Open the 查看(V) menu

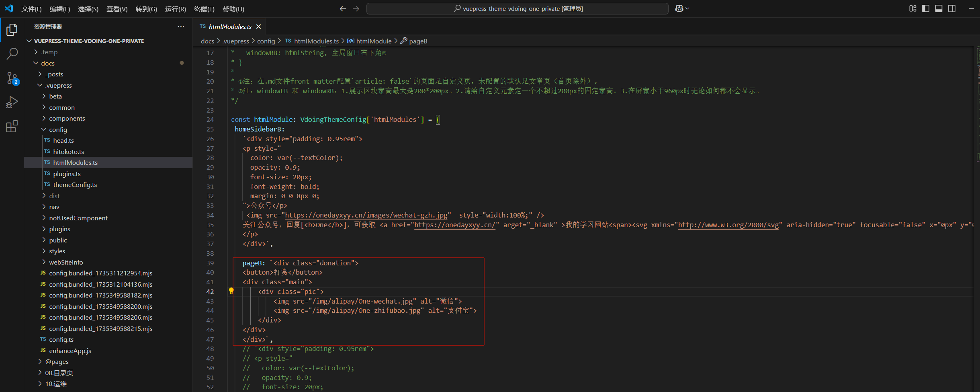pyautogui.click(x=117, y=9)
